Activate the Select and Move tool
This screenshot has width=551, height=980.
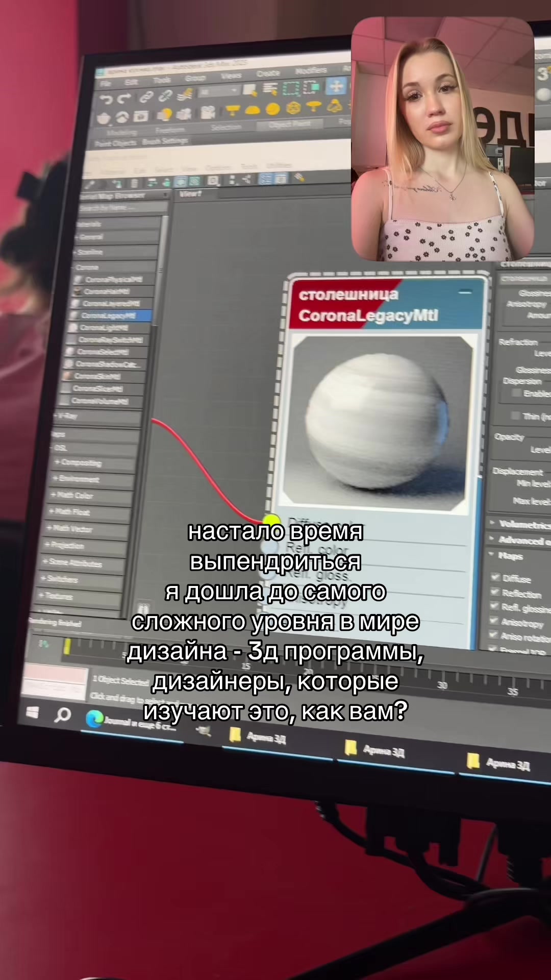click(x=337, y=86)
